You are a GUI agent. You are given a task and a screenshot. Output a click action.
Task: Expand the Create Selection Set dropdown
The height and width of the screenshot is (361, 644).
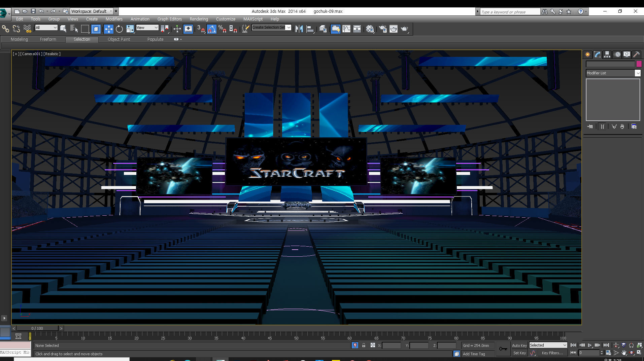(x=289, y=27)
